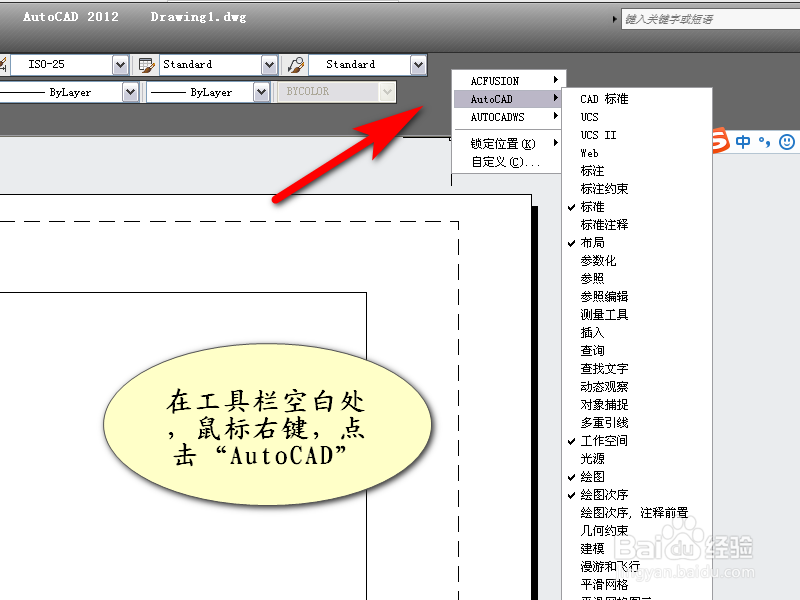Enable the UCS II toolbar
Image resolution: width=800 pixels, height=600 pixels.
point(637,135)
